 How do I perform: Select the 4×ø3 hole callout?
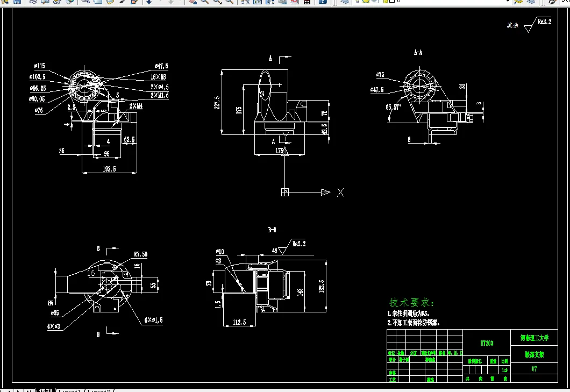click(53, 326)
